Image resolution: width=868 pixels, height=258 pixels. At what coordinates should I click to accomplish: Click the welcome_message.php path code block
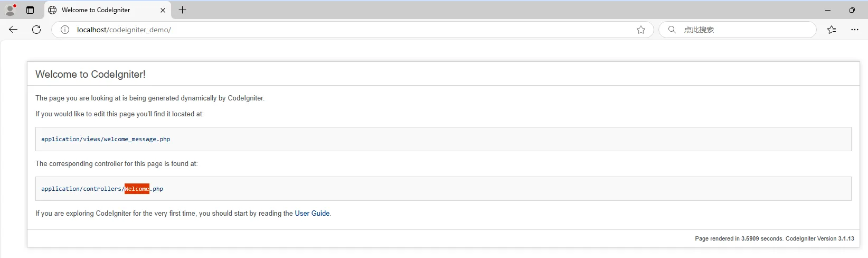(106, 139)
